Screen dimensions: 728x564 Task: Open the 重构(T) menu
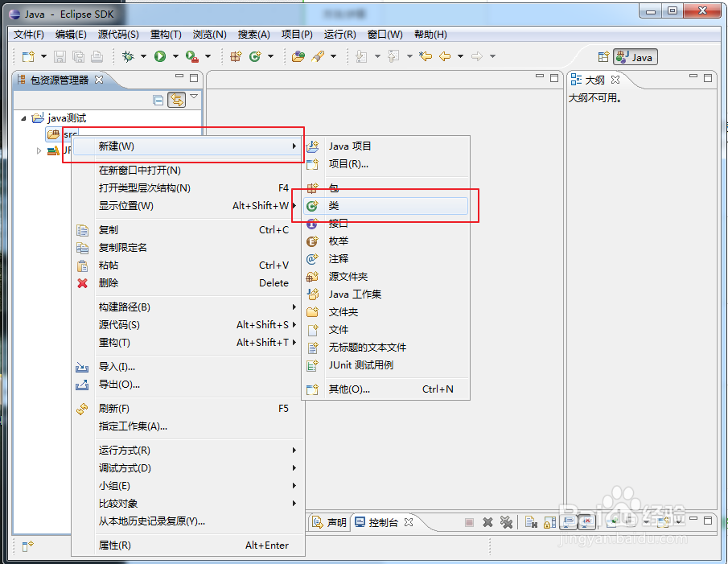click(166, 35)
